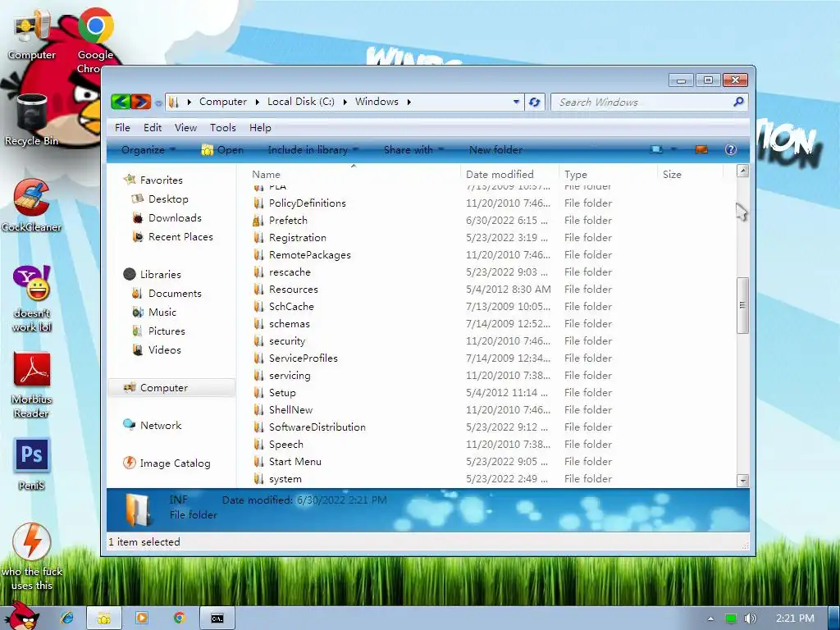Toggle the preview pane icon
The width and height of the screenshot is (840, 630).
(701, 149)
